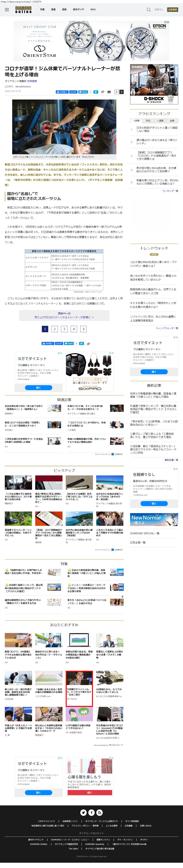The width and height of the screenshot is (183, 868).
Task: Click the print icon below the headline
Action: click(109, 92)
